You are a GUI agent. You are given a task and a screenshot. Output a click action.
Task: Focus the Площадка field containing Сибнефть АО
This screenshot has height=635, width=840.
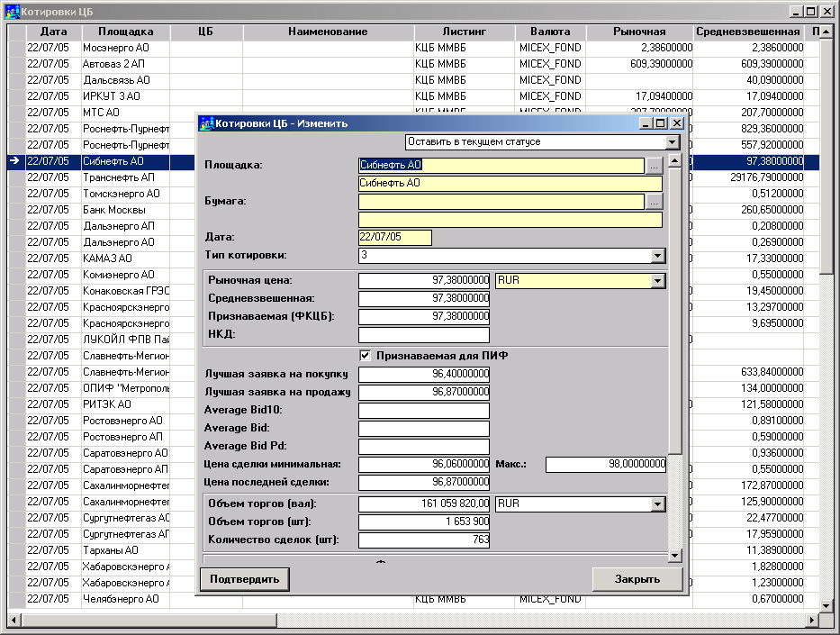[x=501, y=165]
